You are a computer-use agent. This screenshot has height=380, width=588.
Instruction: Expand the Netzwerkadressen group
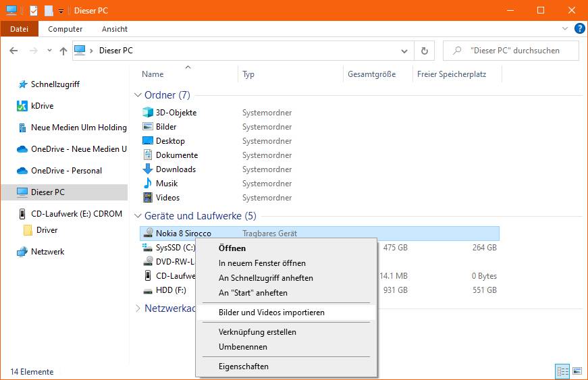(138, 308)
